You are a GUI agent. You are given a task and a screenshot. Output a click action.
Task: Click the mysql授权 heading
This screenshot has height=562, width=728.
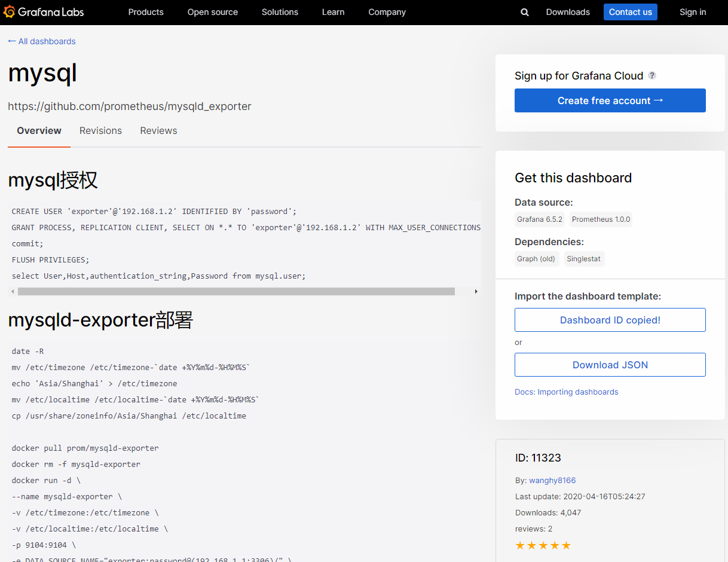pyautogui.click(x=53, y=180)
